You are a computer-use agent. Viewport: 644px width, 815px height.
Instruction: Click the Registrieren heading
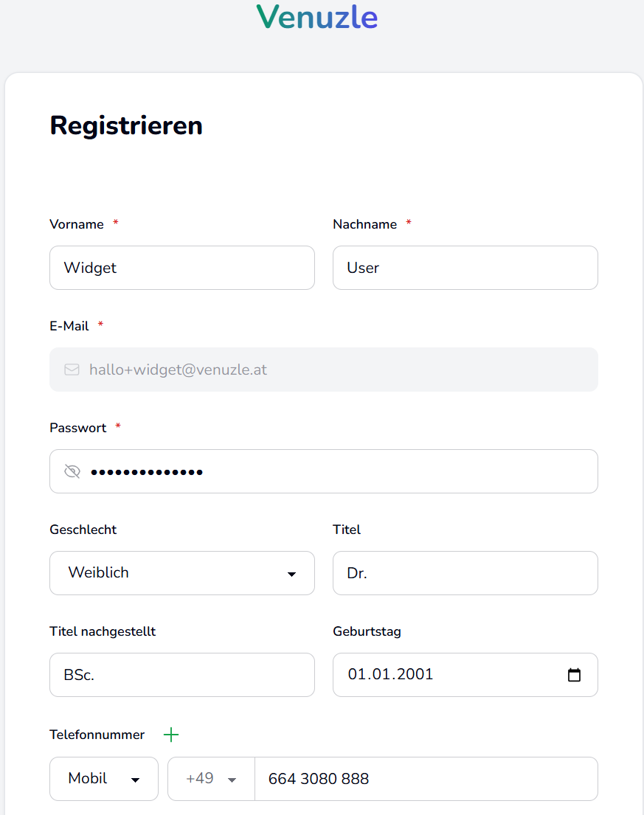[x=126, y=125]
